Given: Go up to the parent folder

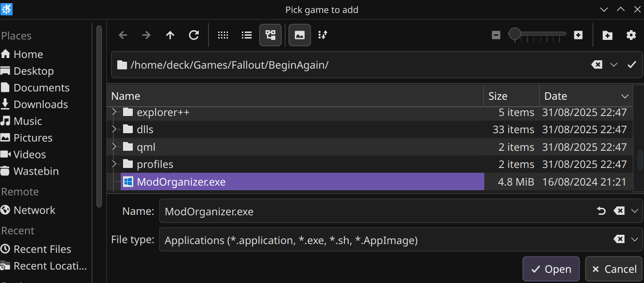Looking at the screenshot, I should pyautogui.click(x=170, y=35).
